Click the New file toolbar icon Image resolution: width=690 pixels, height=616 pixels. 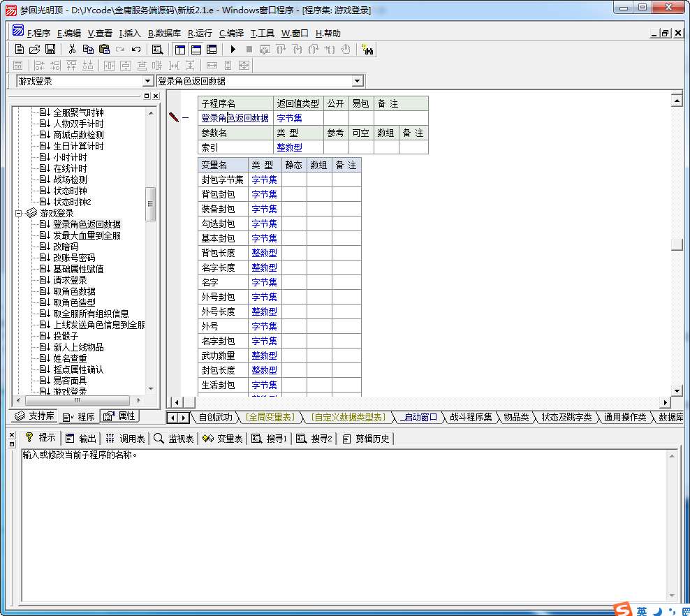(20, 50)
